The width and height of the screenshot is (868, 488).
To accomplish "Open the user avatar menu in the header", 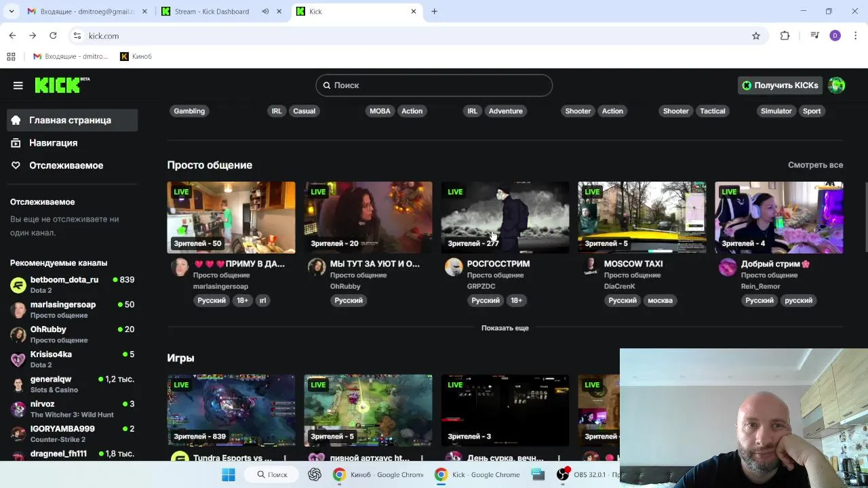I will tap(837, 85).
